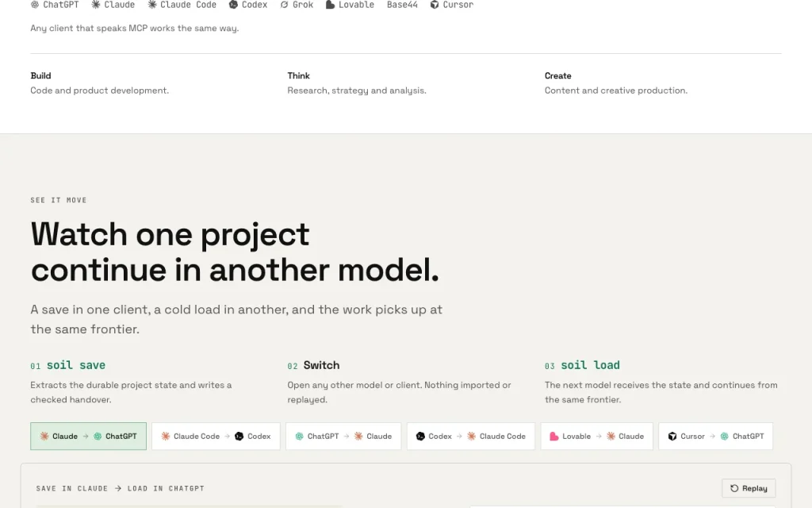Click "Research, strategy and analysis." text
Screen dimensions: 812x508
coord(357,90)
